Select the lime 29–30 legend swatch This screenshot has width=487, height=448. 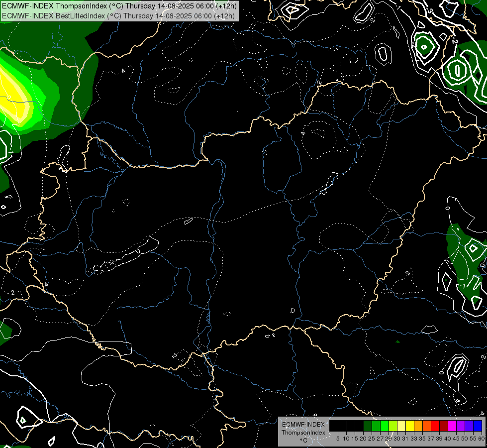(393, 426)
